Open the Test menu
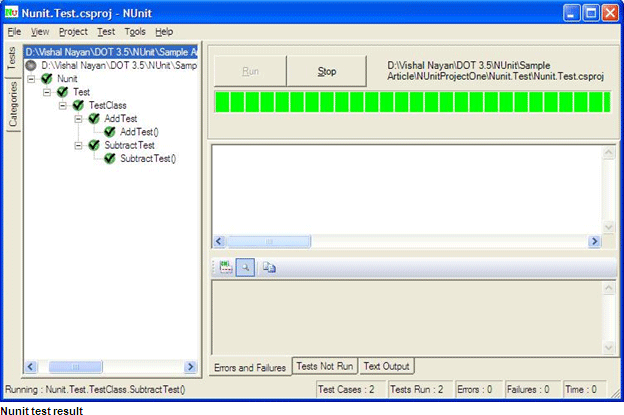 (106, 32)
